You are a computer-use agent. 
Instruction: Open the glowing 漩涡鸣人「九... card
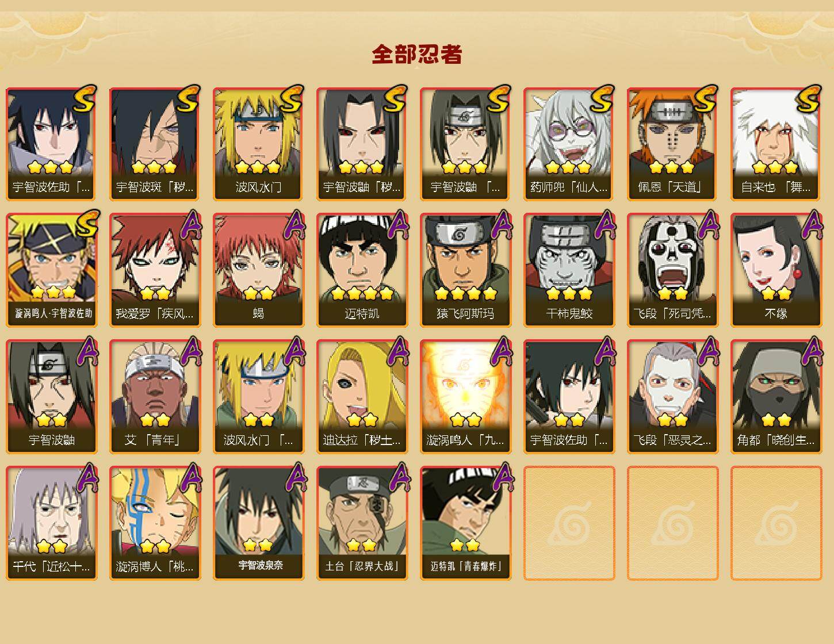pos(465,397)
